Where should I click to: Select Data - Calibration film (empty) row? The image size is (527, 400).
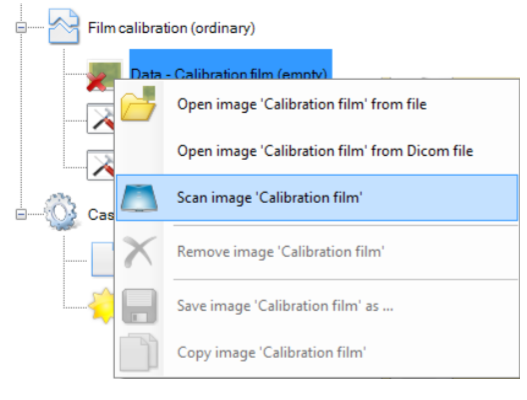tap(231, 65)
